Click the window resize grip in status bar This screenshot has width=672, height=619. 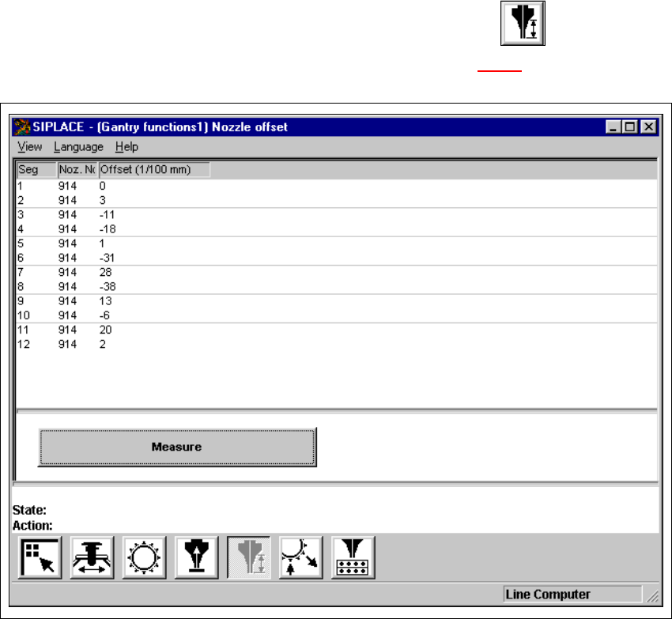coord(653,595)
